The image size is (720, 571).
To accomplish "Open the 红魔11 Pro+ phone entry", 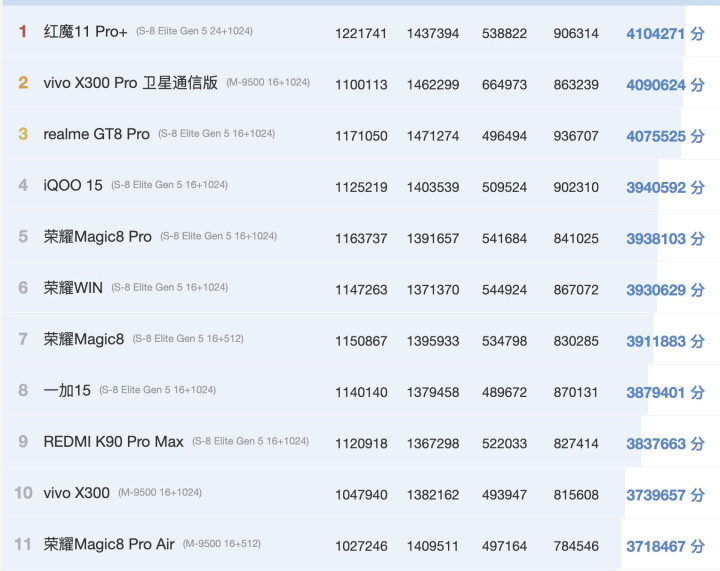I will [x=85, y=32].
